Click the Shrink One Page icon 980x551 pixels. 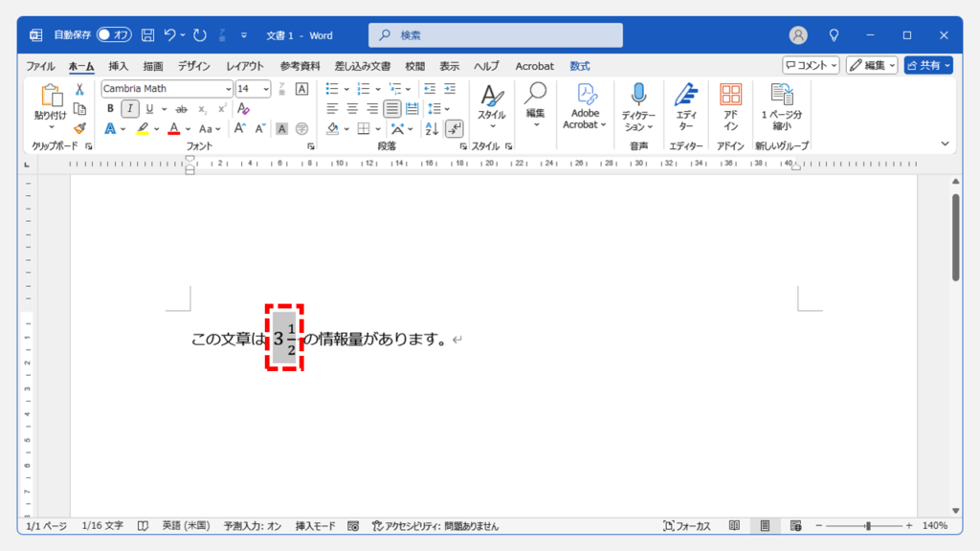tap(782, 107)
